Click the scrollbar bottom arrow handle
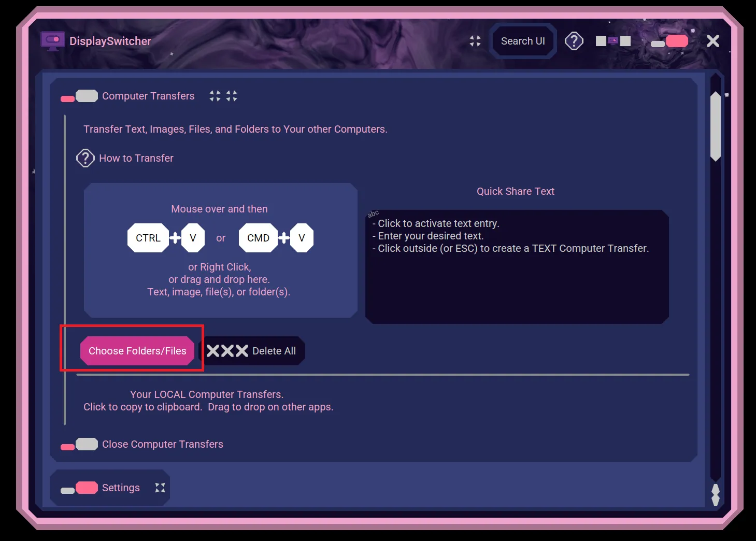The width and height of the screenshot is (756, 541). pyautogui.click(x=716, y=495)
